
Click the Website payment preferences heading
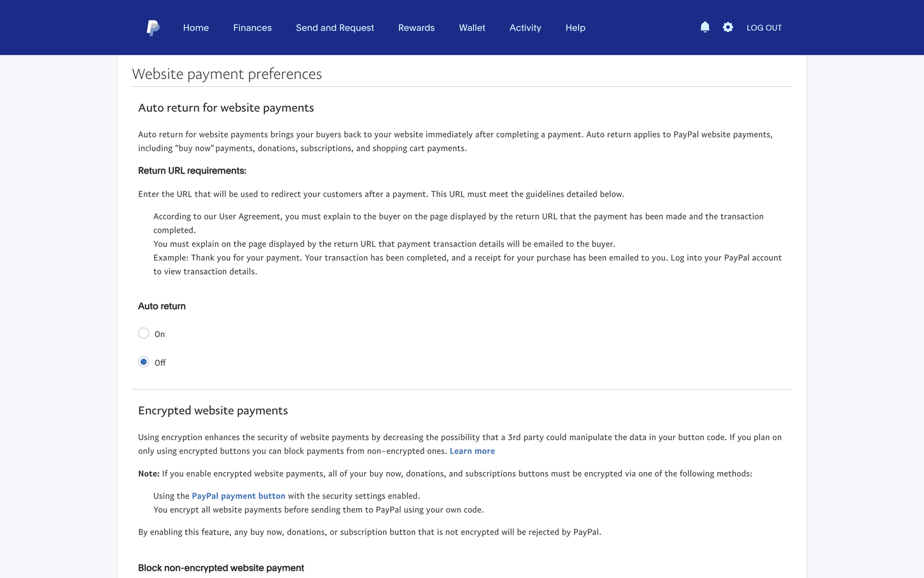(x=227, y=74)
